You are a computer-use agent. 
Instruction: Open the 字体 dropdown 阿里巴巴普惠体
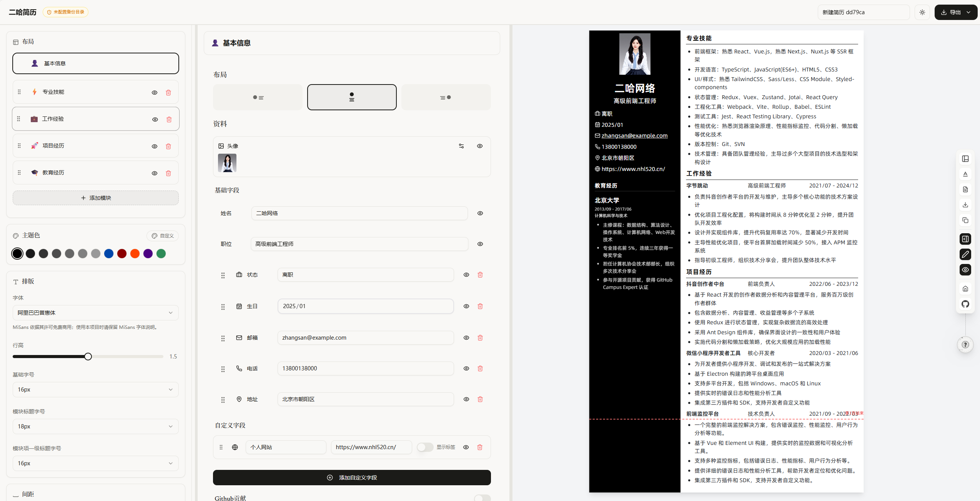[96, 313]
